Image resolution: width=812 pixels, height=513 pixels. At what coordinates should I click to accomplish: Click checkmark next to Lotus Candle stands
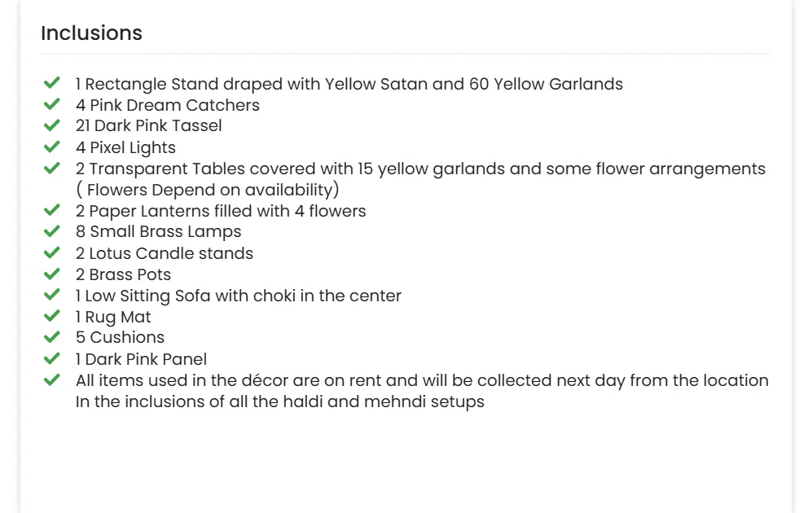coord(52,252)
